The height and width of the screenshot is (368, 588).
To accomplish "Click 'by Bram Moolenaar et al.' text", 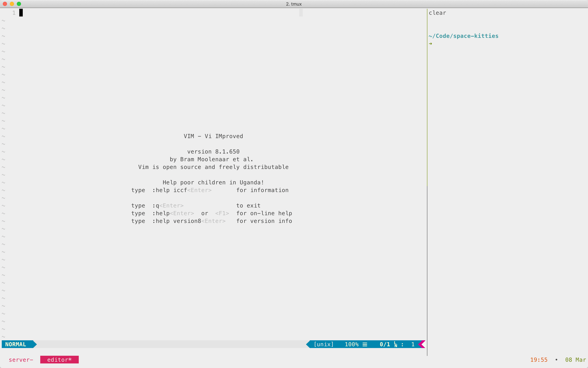I will click(211, 159).
